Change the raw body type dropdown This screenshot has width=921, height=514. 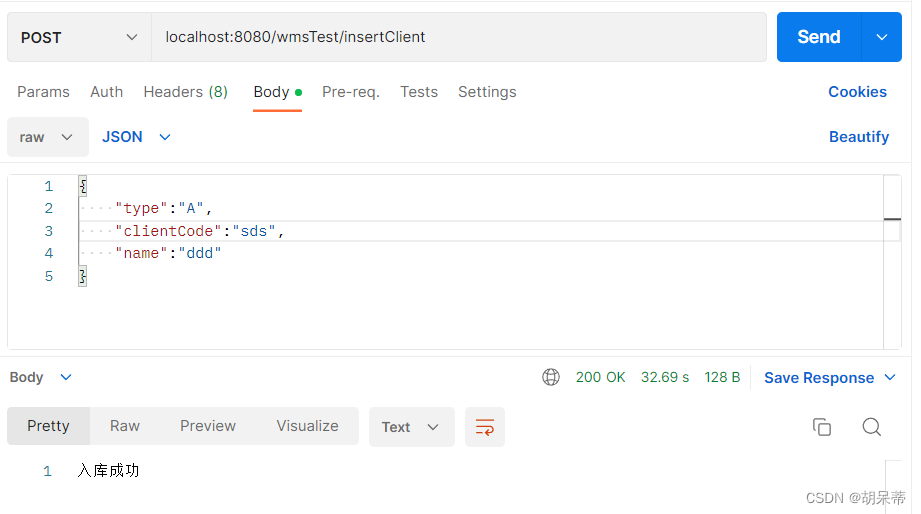click(x=48, y=137)
